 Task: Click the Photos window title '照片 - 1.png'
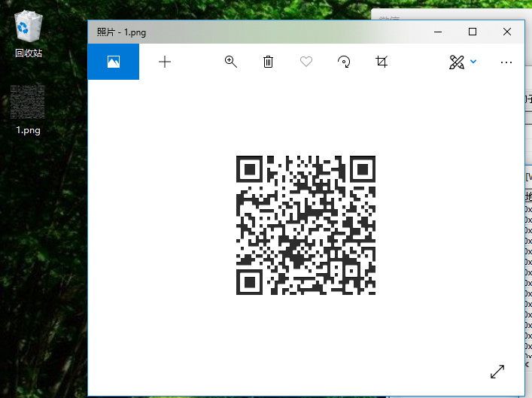(x=121, y=32)
